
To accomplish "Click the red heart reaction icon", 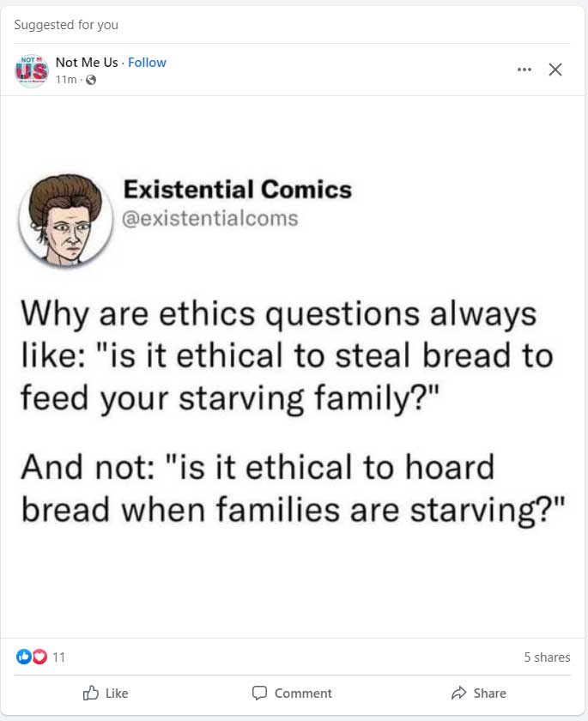I will (x=39, y=657).
